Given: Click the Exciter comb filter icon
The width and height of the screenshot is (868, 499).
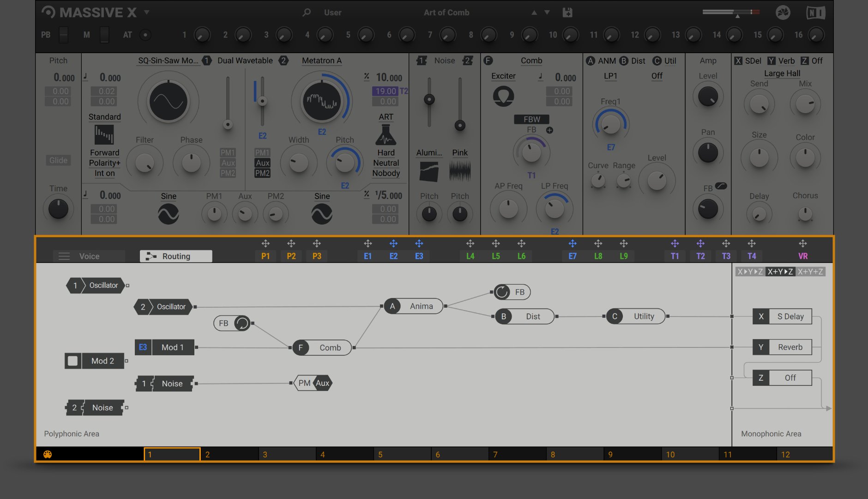Looking at the screenshot, I should (503, 97).
